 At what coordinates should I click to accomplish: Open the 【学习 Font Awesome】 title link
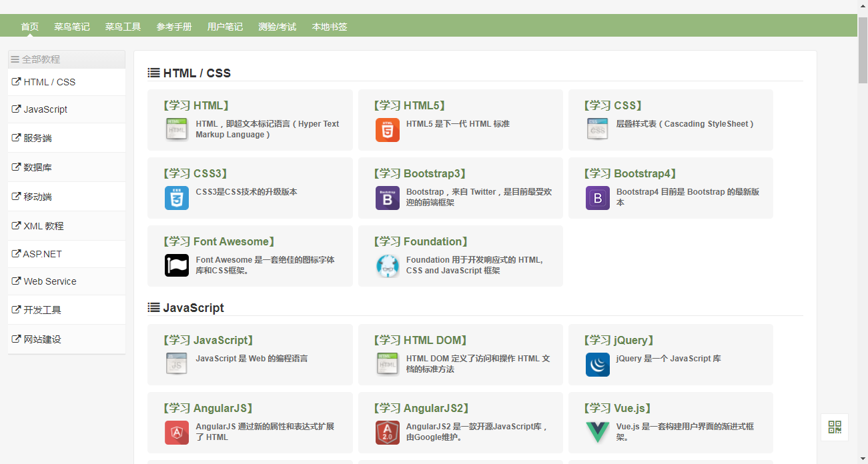click(220, 241)
